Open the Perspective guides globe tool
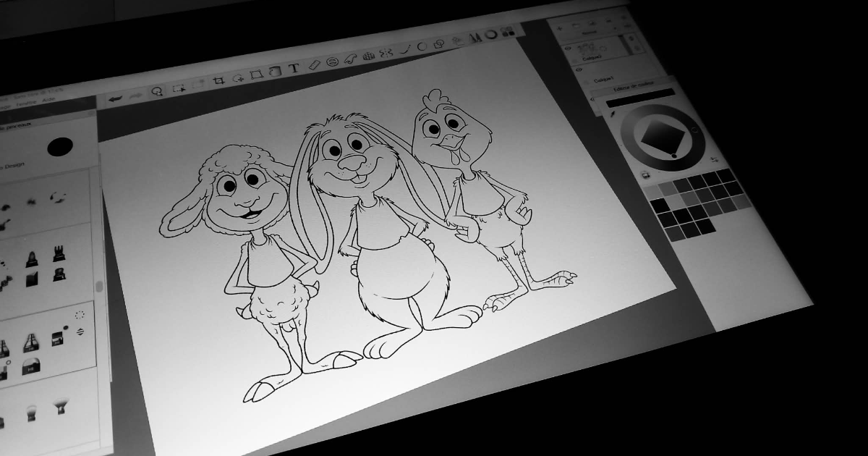 368,56
